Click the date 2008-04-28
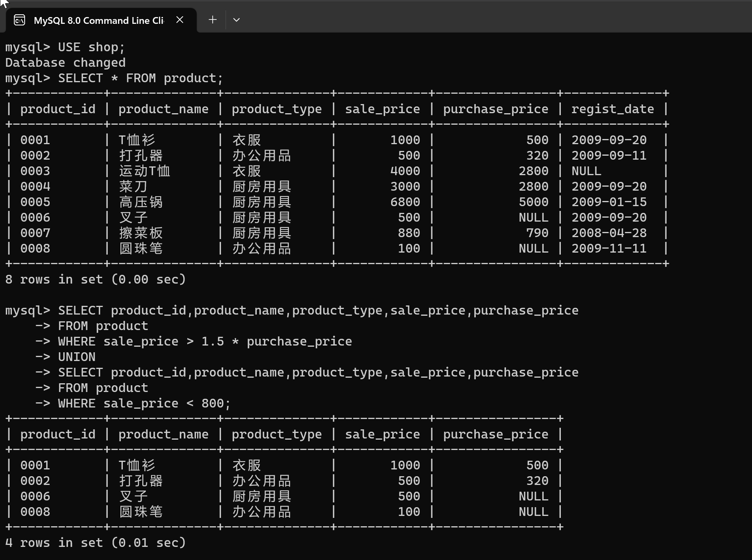The width and height of the screenshot is (752, 560). [609, 233]
